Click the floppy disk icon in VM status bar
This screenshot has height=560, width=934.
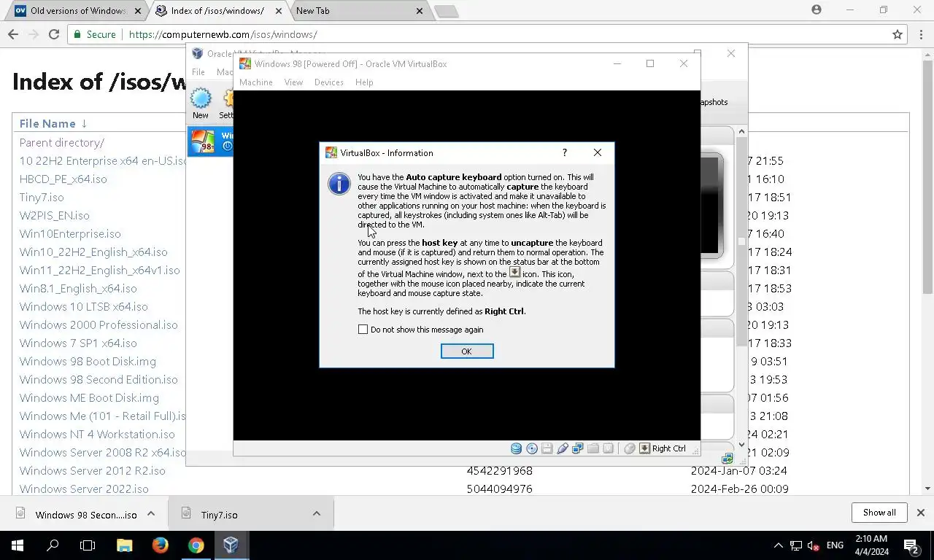(x=547, y=448)
